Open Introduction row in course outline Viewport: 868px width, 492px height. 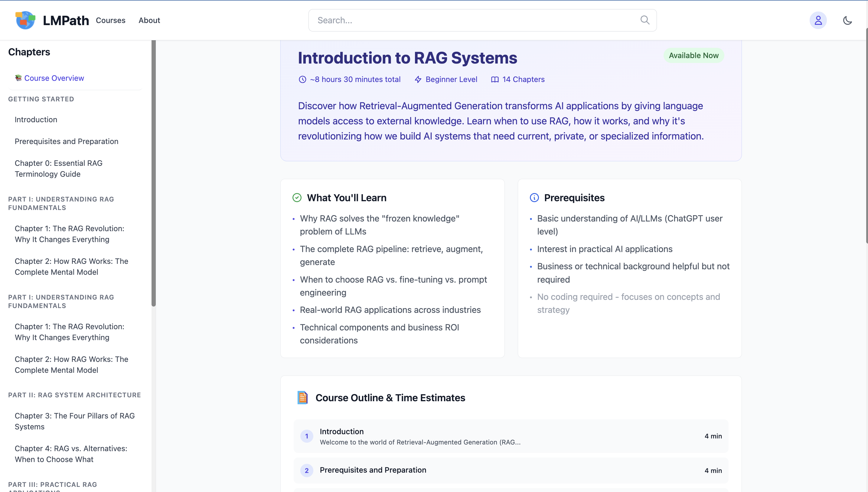511,436
